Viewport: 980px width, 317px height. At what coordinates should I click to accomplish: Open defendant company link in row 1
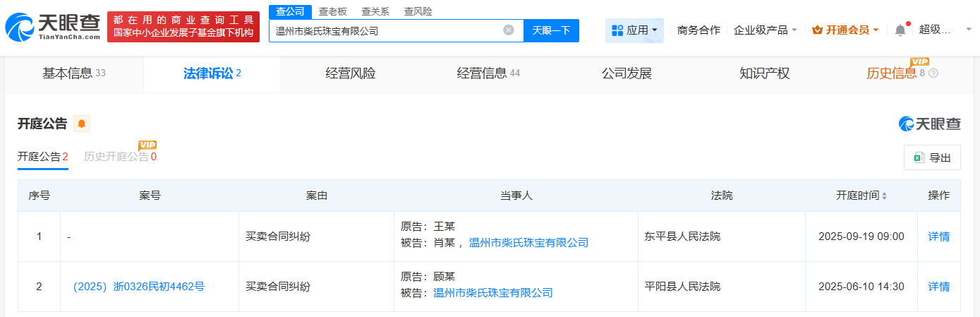528,242
